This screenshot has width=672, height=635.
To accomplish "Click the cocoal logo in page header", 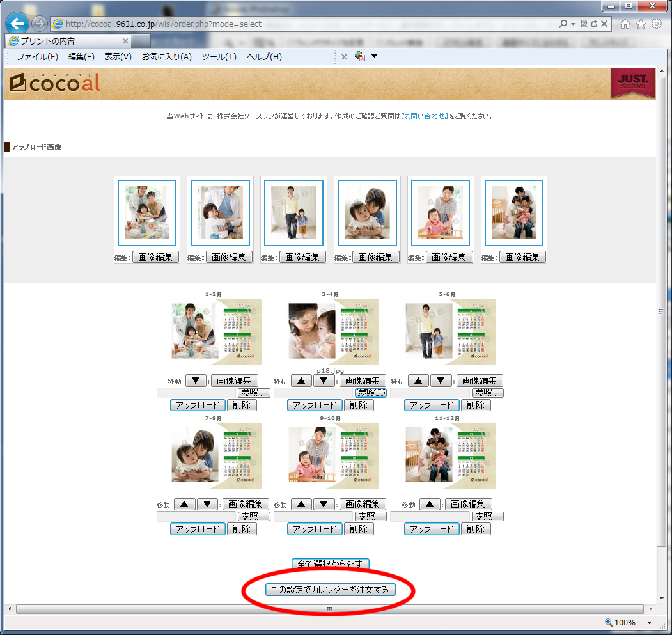I will (55, 83).
